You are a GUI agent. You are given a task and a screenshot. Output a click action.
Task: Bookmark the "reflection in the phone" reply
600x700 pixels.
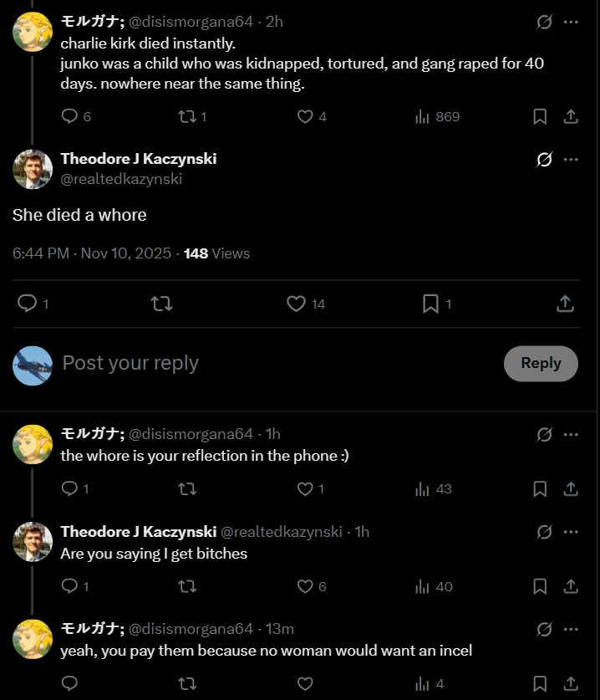point(540,489)
